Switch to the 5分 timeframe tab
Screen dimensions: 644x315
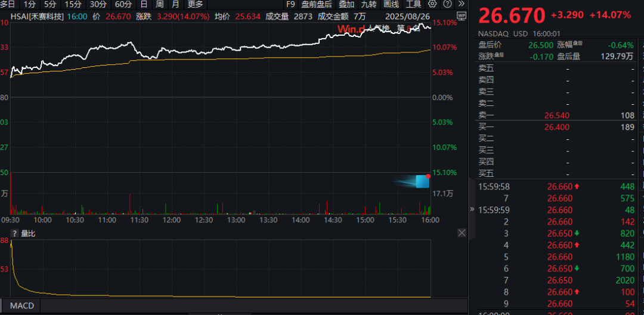pos(50,4)
